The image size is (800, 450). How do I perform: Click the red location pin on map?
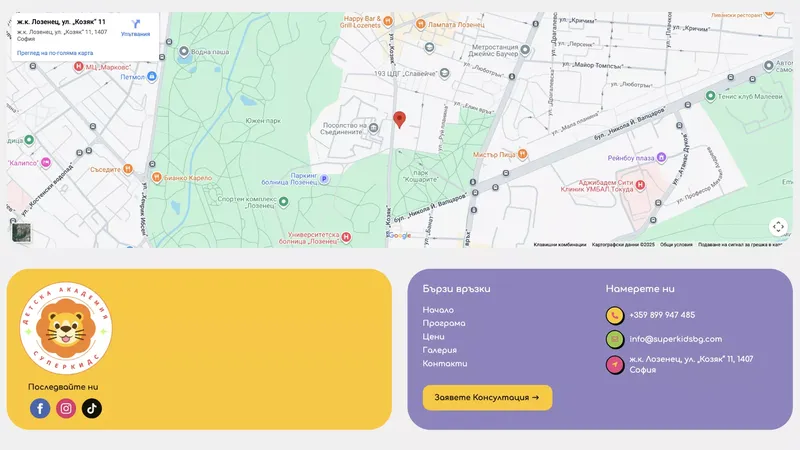point(399,120)
